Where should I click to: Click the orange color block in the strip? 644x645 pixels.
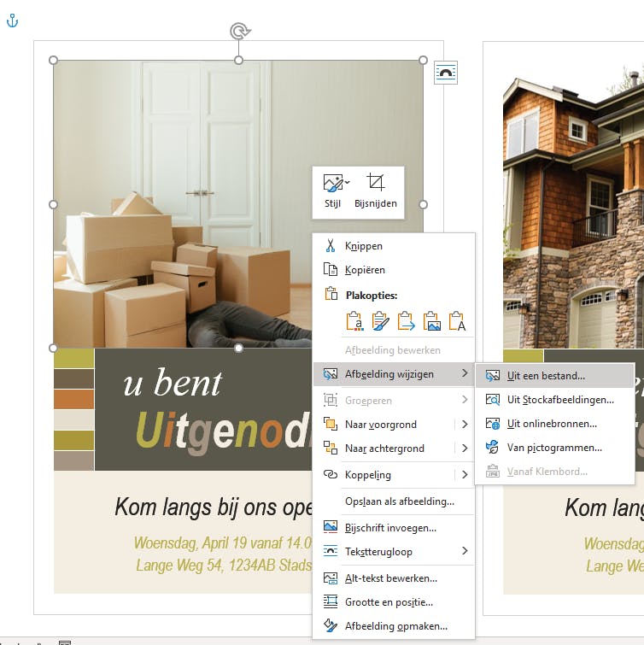coord(74,399)
